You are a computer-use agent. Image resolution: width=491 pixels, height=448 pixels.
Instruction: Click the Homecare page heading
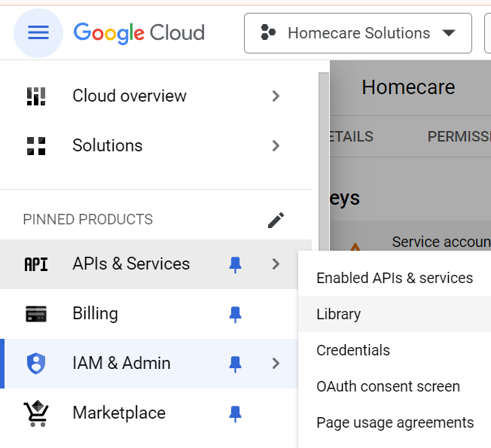tap(408, 87)
